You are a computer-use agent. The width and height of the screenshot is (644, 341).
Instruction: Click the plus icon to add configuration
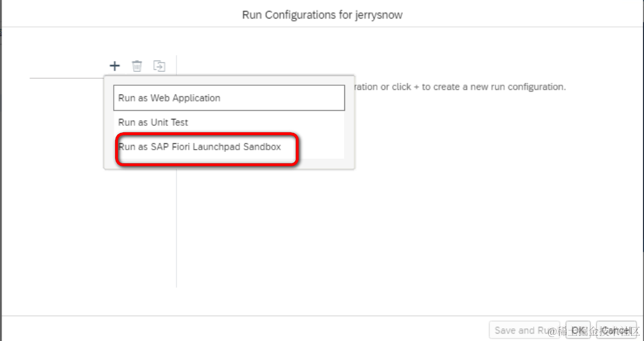click(114, 66)
